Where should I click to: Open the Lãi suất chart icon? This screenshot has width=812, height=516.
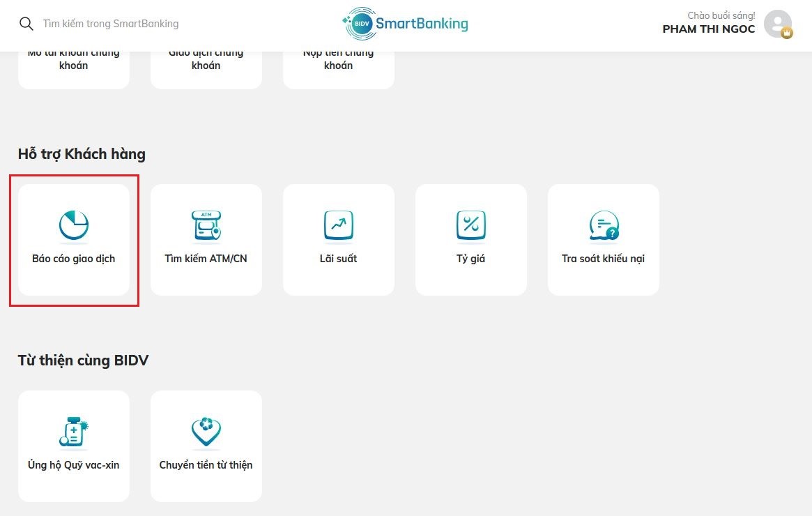[339, 226]
